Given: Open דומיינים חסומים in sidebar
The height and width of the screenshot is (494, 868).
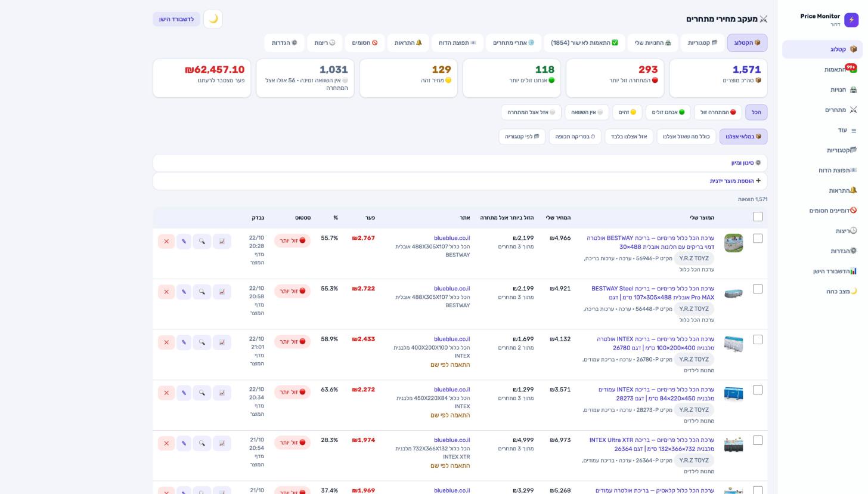Looking at the screenshot, I should pos(823,211).
